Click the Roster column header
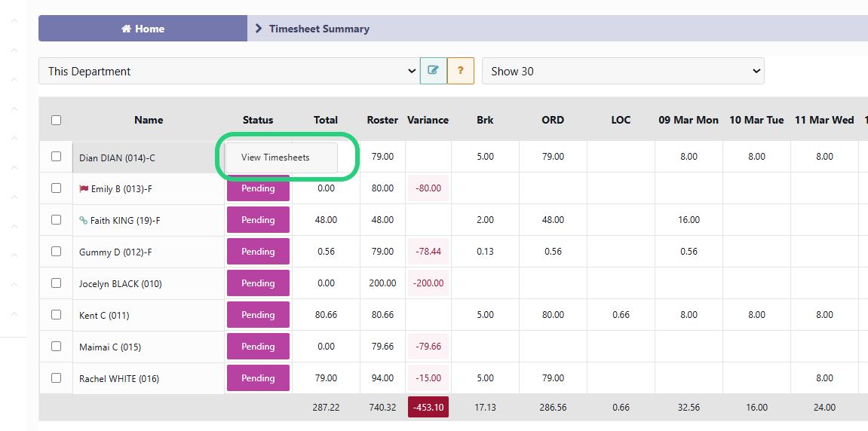Screen dimensions: 868x431 (382, 120)
